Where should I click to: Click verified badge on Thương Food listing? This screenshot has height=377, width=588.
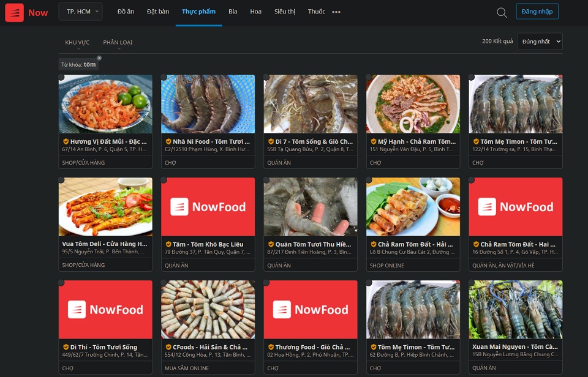pyautogui.click(x=271, y=347)
